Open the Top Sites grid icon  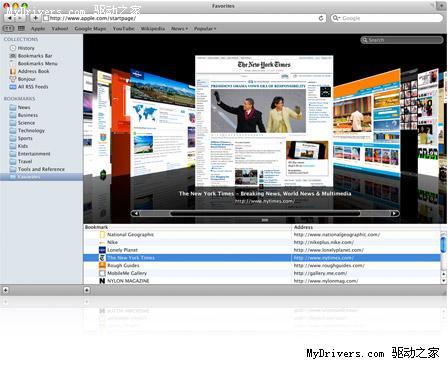tap(21, 28)
